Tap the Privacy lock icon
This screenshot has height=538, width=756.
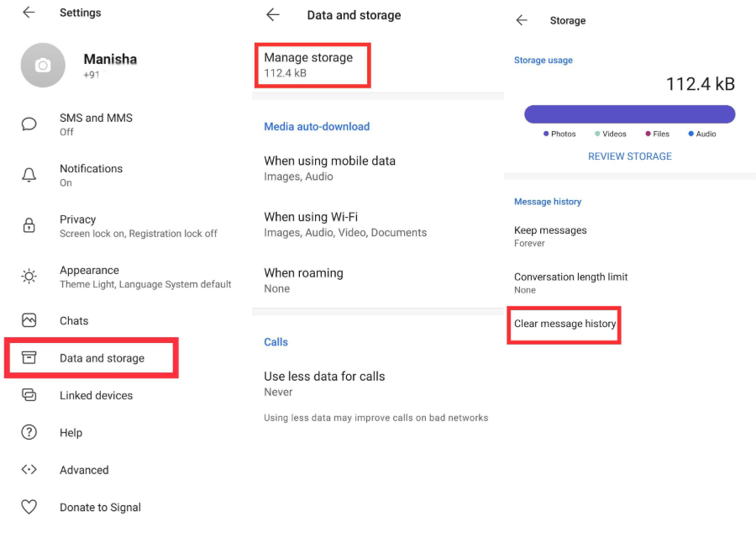[x=29, y=225]
